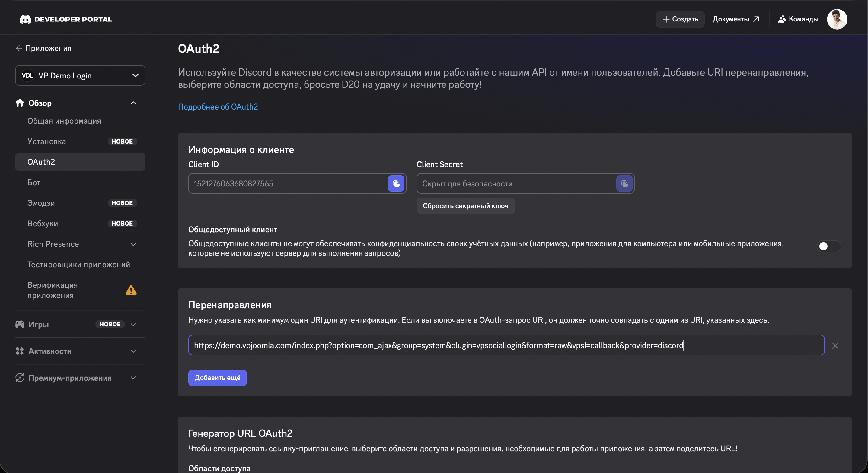The width and height of the screenshot is (868, 473).
Task: Open the Вебхуки sidebar page
Action: click(80, 224)
